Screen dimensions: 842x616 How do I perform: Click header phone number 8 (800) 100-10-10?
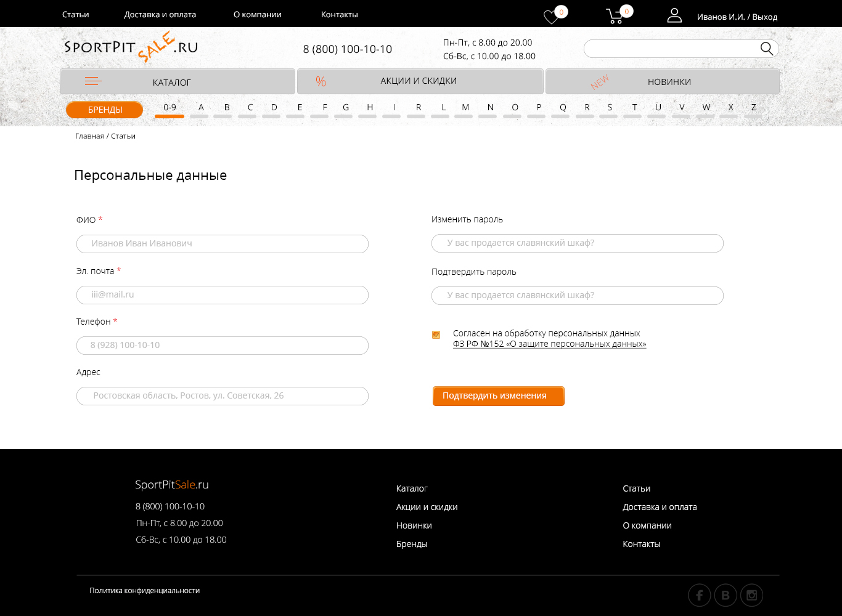348,49
